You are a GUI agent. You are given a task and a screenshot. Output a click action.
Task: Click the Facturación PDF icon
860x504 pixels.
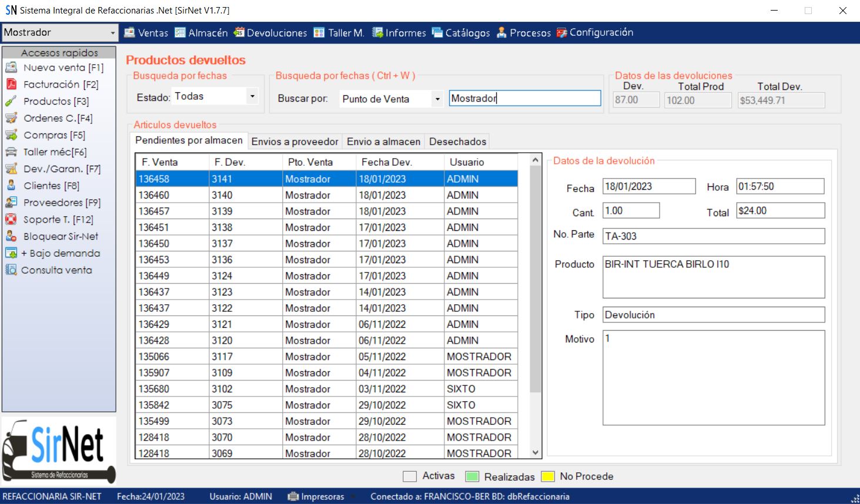coord(11,84)
